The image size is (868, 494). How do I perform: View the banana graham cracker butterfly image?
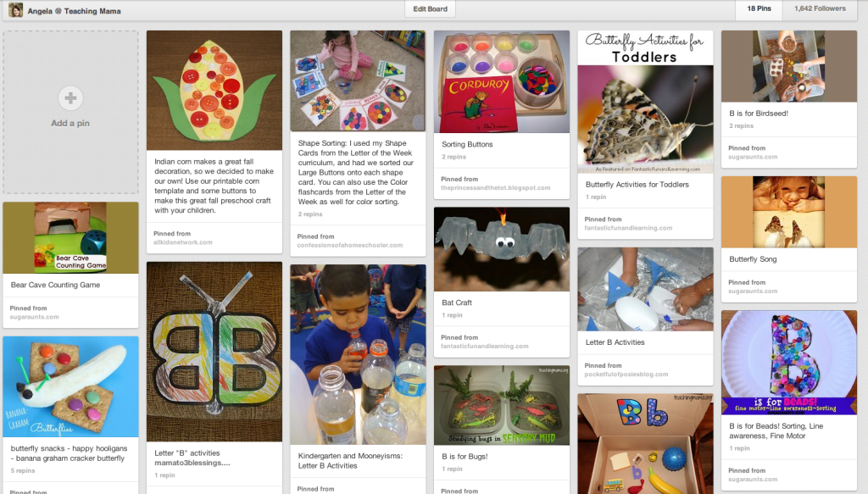tap(70, 386)
